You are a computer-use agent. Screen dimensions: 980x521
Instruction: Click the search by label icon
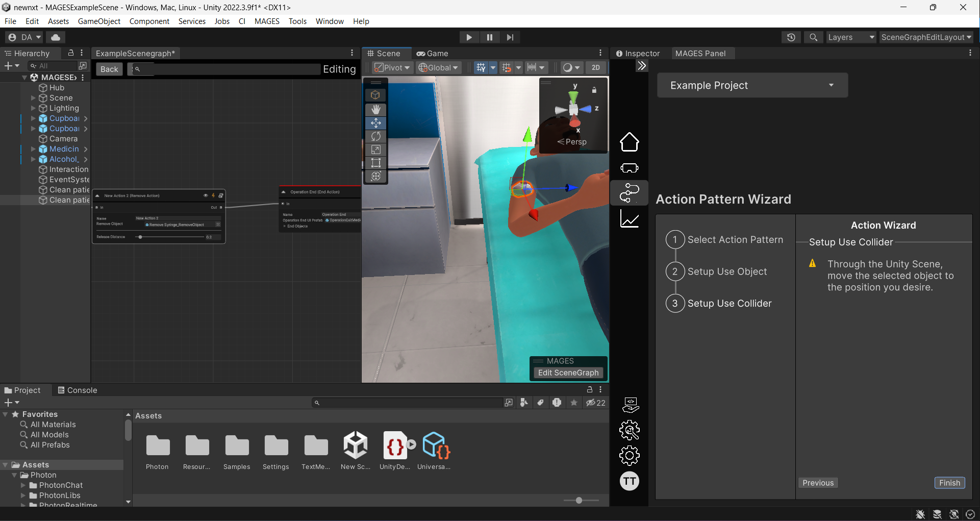[540, 403]
